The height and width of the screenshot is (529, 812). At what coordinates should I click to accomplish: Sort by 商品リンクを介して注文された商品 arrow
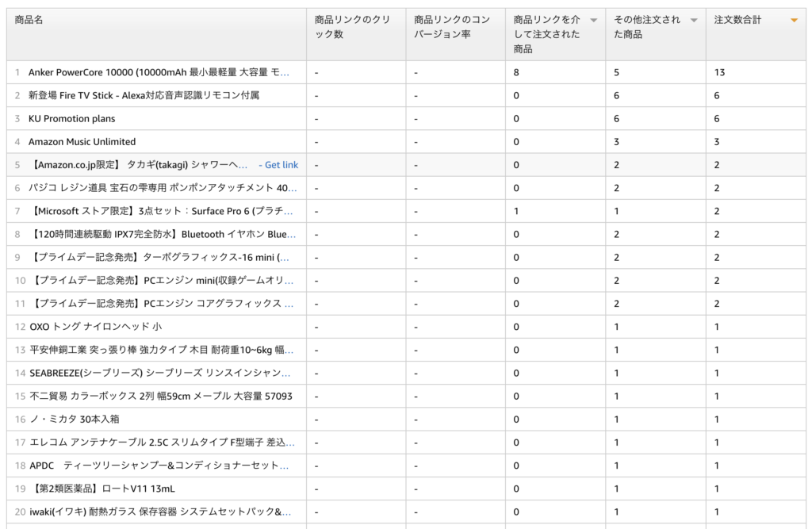[593, 21]
